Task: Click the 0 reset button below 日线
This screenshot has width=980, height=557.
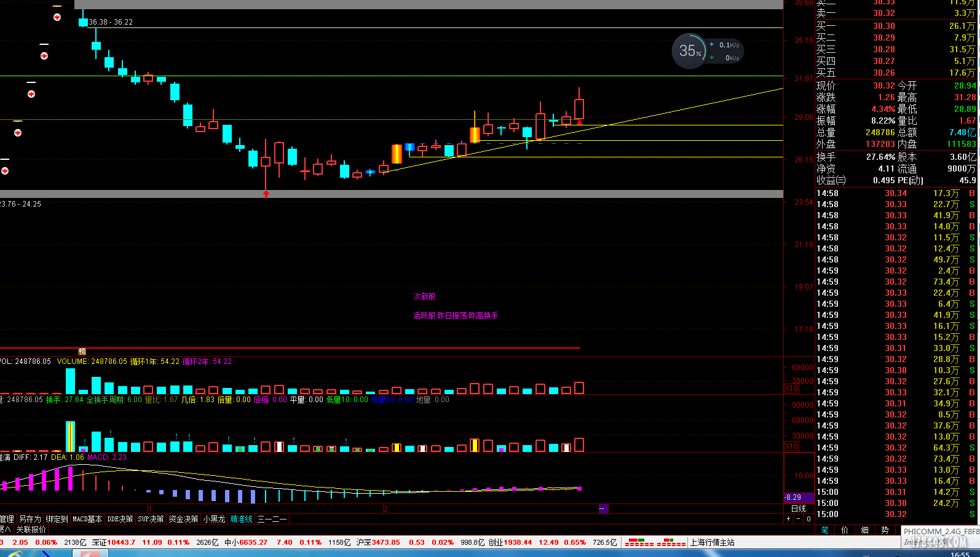Action: tap(808, 519)
